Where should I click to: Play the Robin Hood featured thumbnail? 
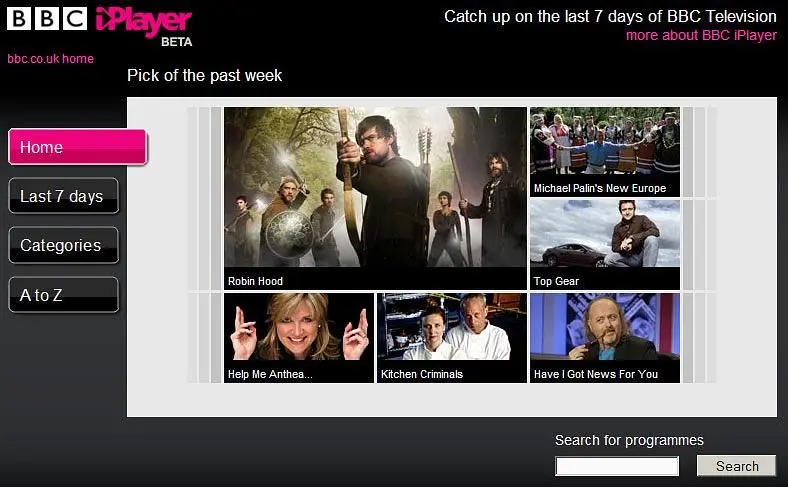coord(375,198)
